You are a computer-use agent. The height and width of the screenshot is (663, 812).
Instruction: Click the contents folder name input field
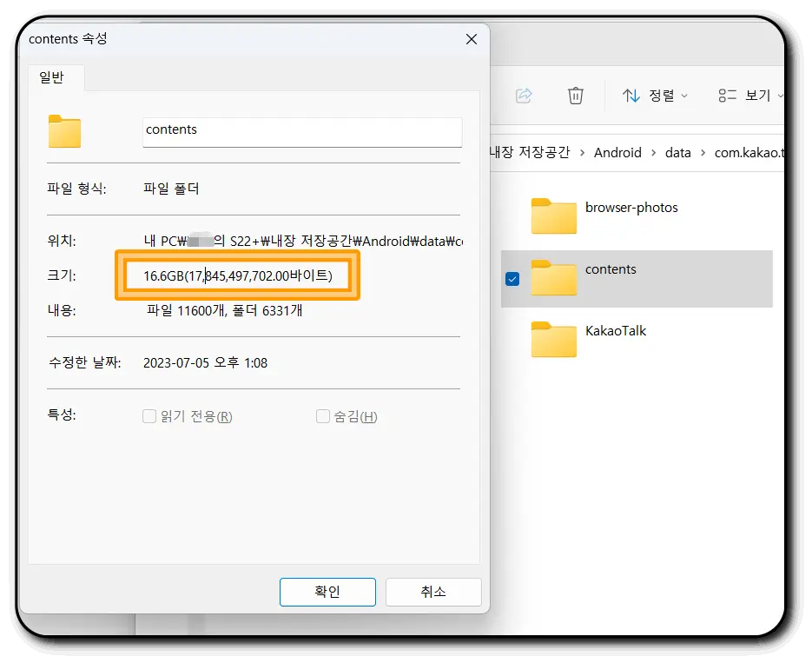[x=301, y=132]
